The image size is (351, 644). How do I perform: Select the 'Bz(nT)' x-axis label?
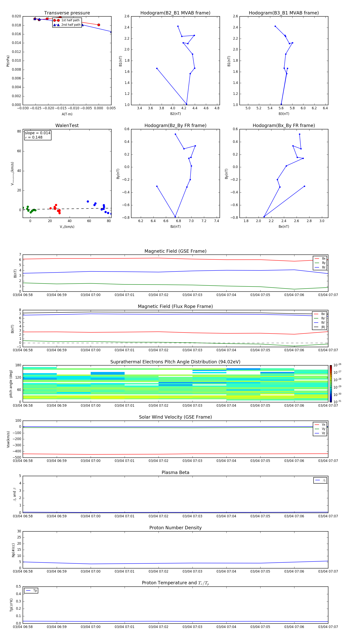click(x=175, y=227)
